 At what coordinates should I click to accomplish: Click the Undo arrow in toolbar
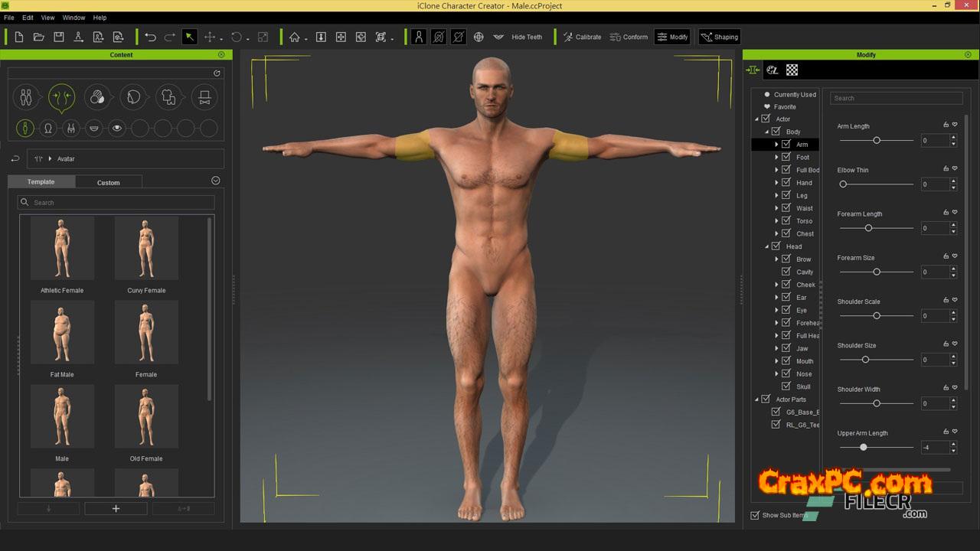(150, 37)
